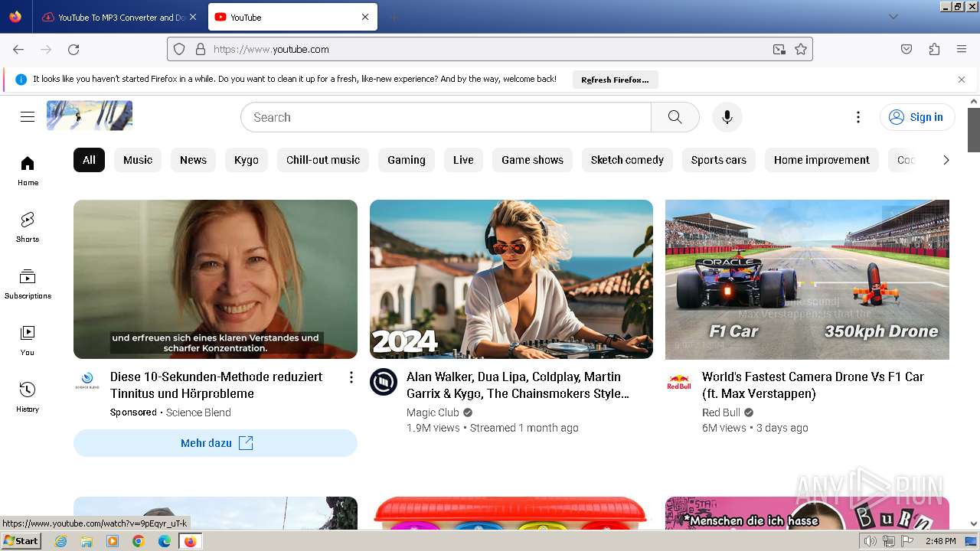Click the search magnifier button
The height and width of the screenshot is (551, 980).
[x=675, y=117]
